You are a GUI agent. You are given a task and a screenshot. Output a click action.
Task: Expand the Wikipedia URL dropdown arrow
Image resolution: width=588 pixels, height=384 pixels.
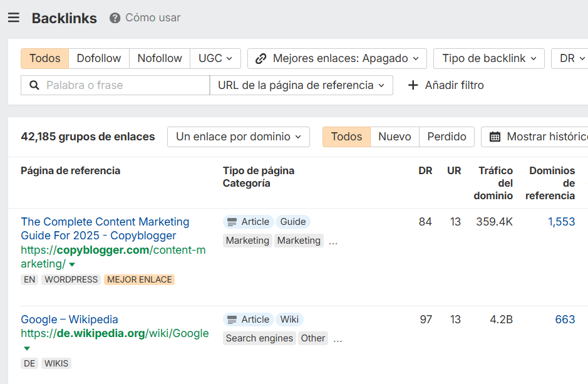pos(27,349)
